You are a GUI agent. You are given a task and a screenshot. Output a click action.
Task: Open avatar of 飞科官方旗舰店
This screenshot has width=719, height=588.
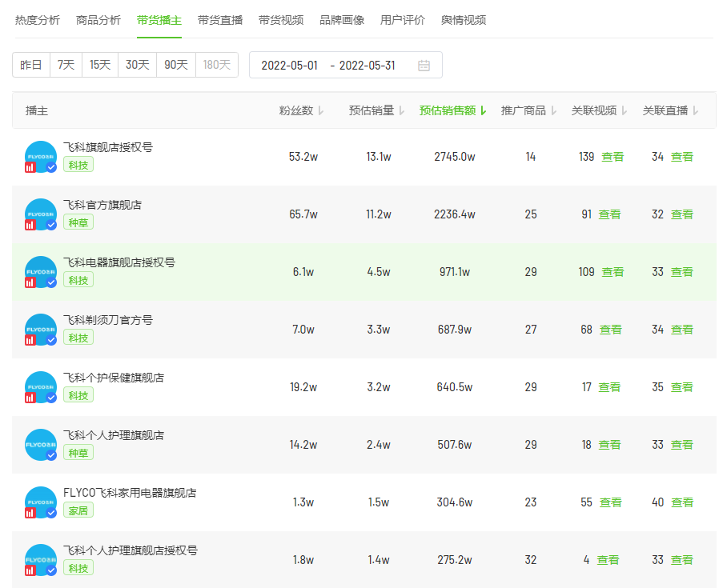coord(41,214)
